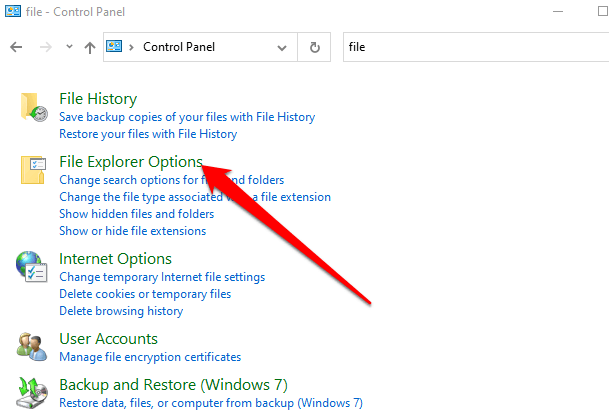Image resolution: width=609 pixels, height=417 pixels.
Task: Click the Internet Options globe icon
Action: (33, 267)
